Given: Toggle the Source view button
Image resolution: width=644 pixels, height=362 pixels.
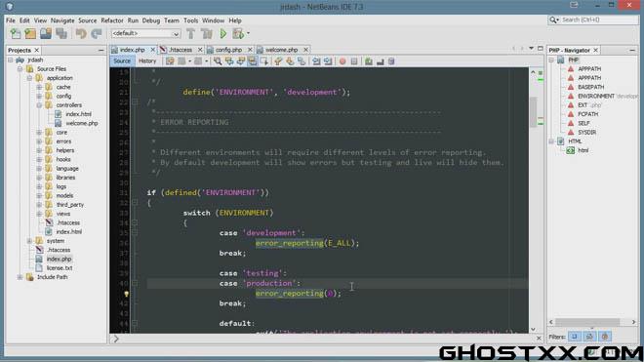Looking at the screenshot, I should 122,60.
